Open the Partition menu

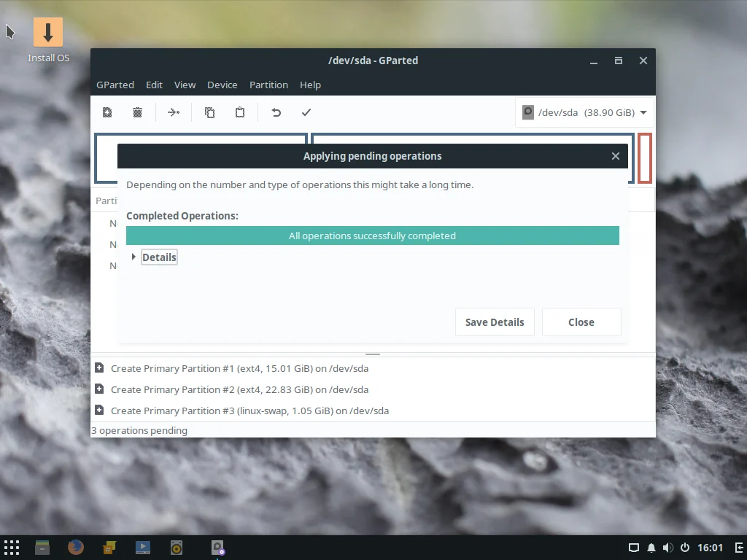[x=268, y=85]
